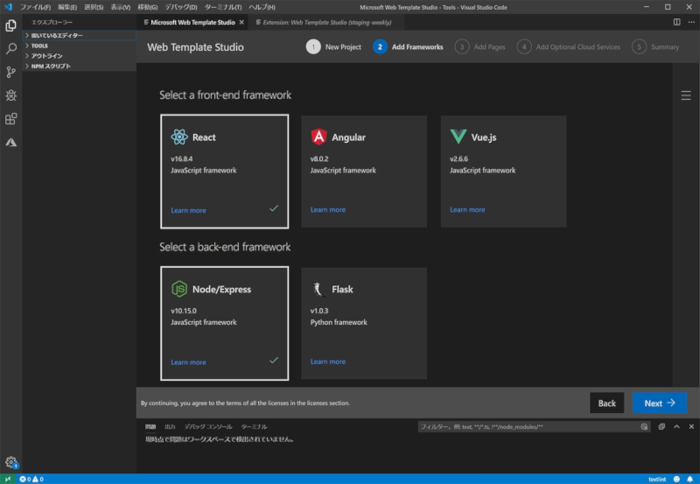Open the Azure view in activity bar
This screenshot has height=484, width=700.
tap(11, 142)
